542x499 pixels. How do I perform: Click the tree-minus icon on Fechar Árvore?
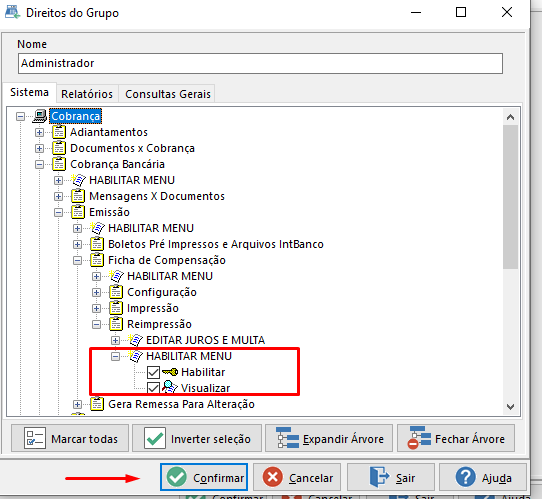(x=419, y=438)
